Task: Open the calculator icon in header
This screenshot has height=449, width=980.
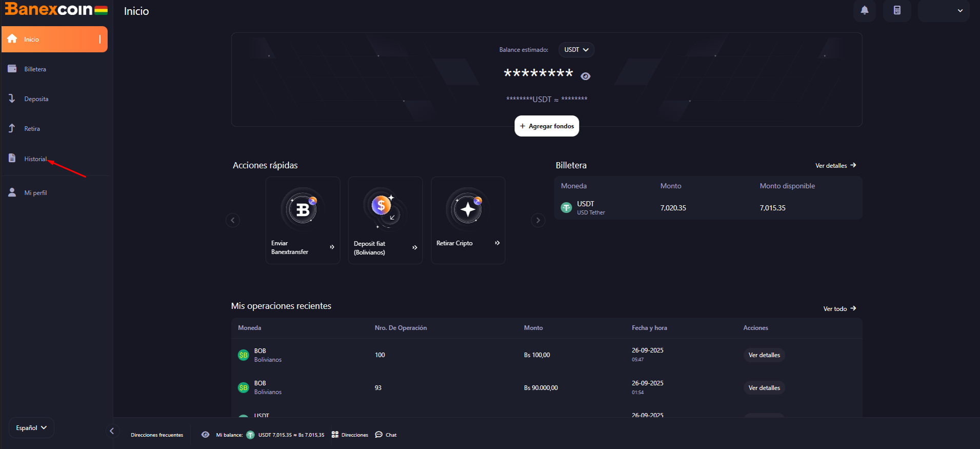Action: (897, 11)
